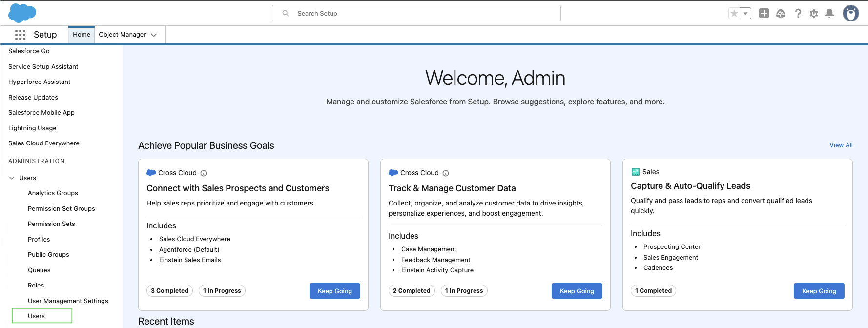The width and height of the screenshot is (868, 328).
Task: Click the Sales icon on Capture Leads card
Action: [635, 172]
